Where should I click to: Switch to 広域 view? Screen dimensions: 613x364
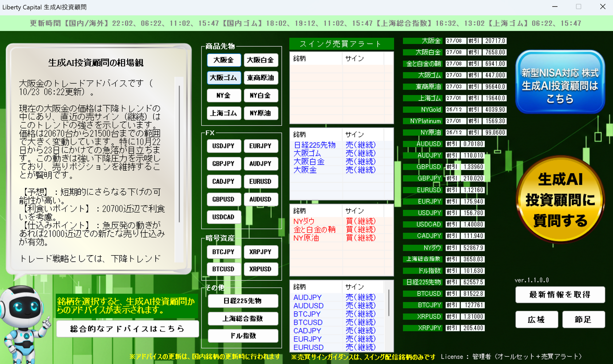(536, 319)
